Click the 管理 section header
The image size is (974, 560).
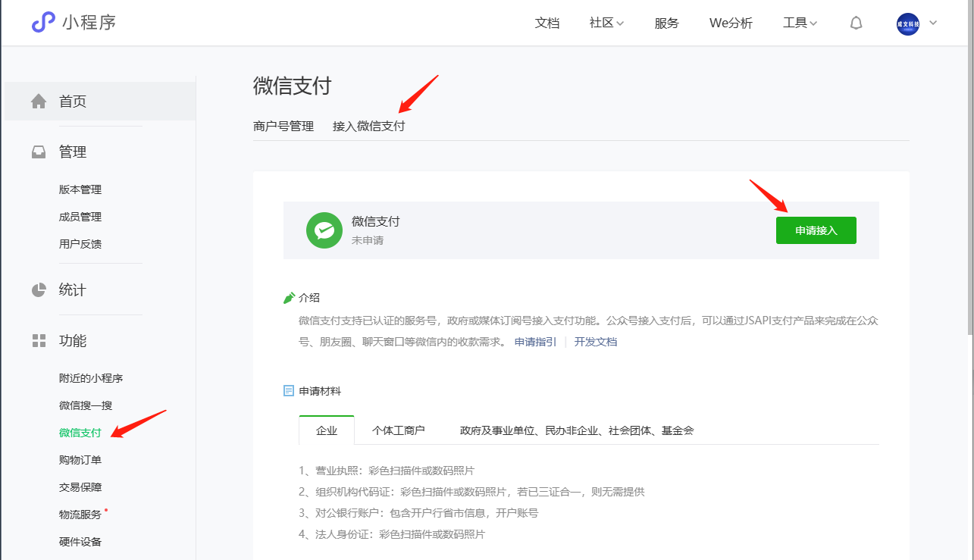pyautogui.click(x=73, y=152)
